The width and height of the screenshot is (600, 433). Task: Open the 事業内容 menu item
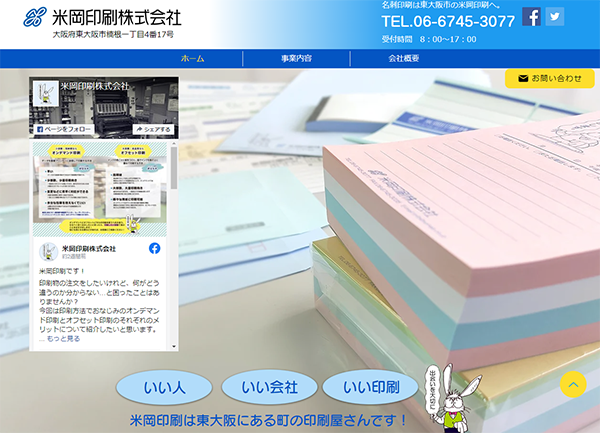coord(297,59)
